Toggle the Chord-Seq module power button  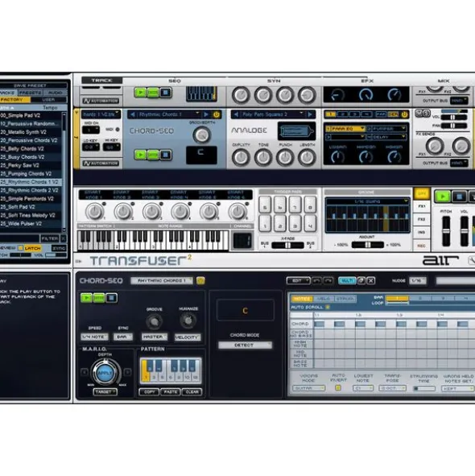click(217, 114)
